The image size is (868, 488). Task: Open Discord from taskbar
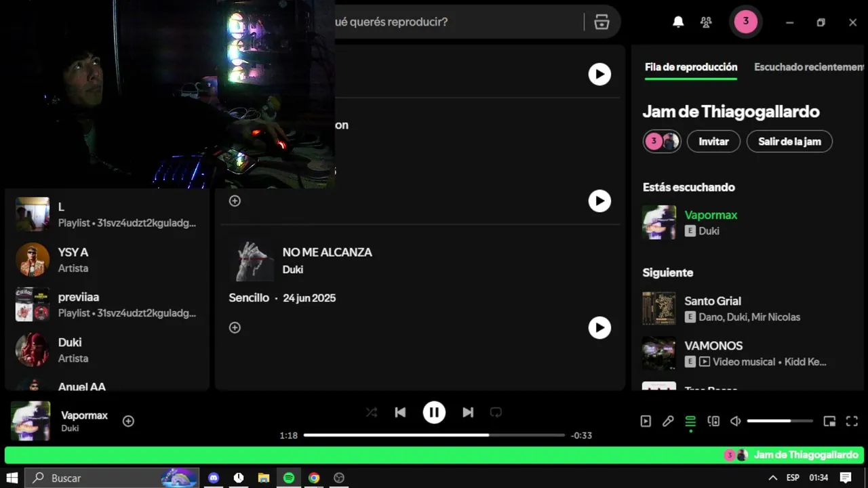214,478
